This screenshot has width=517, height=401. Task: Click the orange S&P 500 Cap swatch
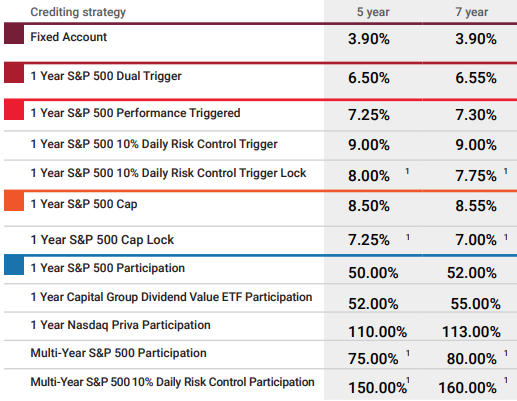(14, 201)
